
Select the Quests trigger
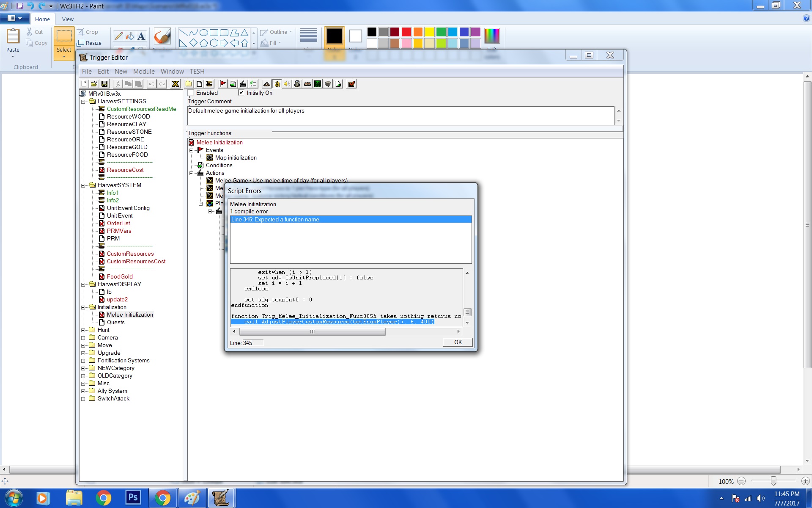(x=115, y=322)
